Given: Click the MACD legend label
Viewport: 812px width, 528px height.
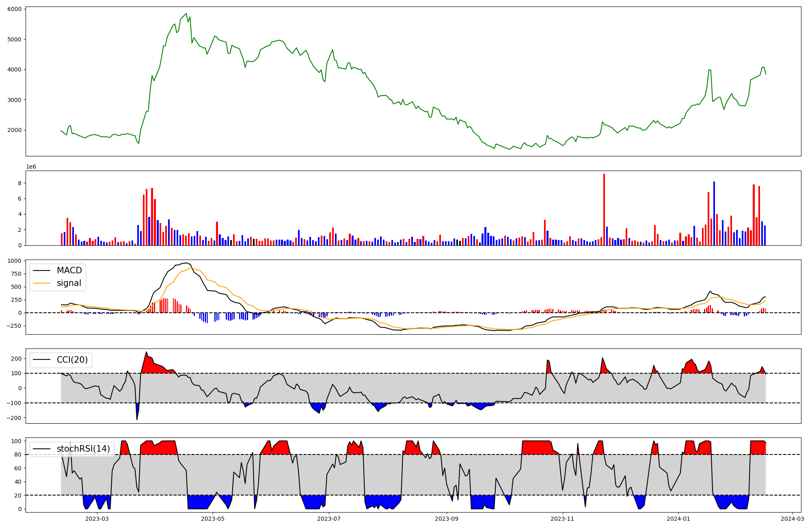Looking at the screenshot, I should tap(69, 270).
